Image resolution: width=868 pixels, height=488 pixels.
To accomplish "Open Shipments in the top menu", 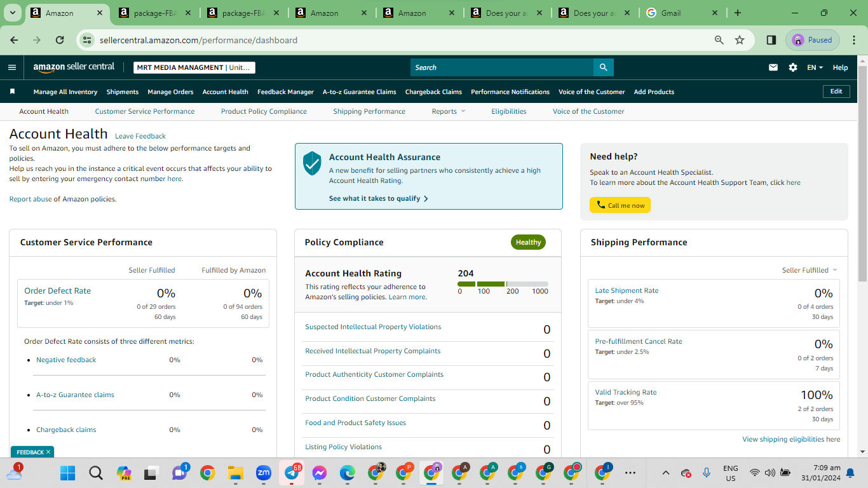I will (x=123, y=91).
